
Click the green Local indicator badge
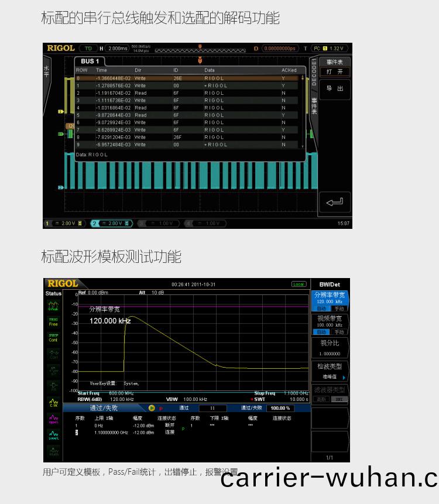tap(299, 284)
